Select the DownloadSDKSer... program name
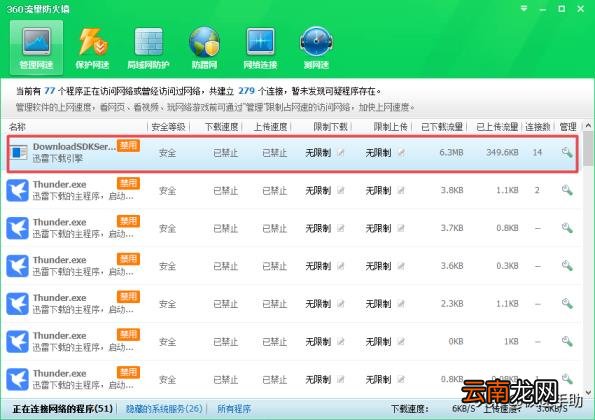Viewport: 595px width, 420px height. click(x=74, y=146)
